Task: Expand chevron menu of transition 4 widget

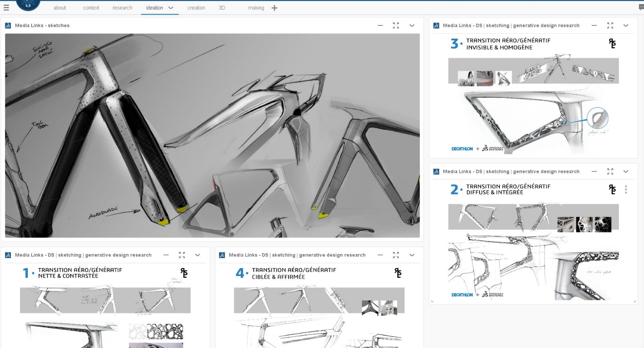Action: [x=412, y=255]
